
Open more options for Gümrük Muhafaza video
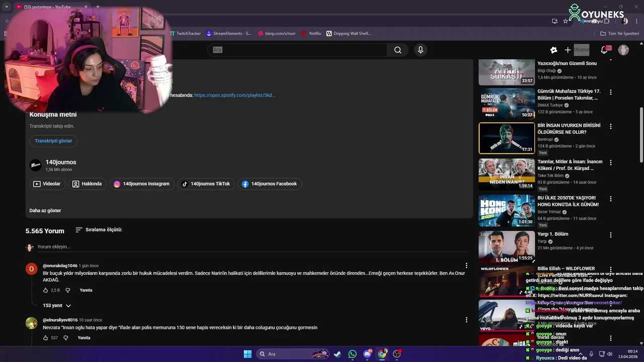tap(611, 93)
